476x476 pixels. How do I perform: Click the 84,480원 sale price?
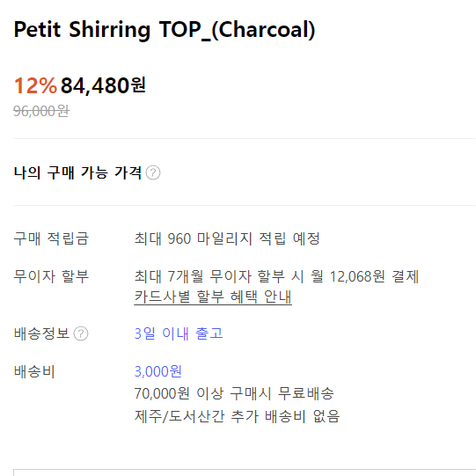pos(103,85)
